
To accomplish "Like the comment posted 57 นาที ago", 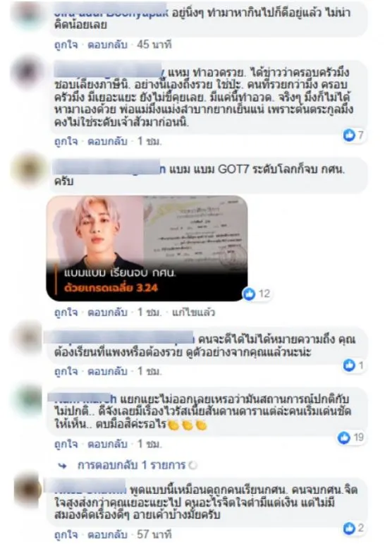I will pos(66,534).
